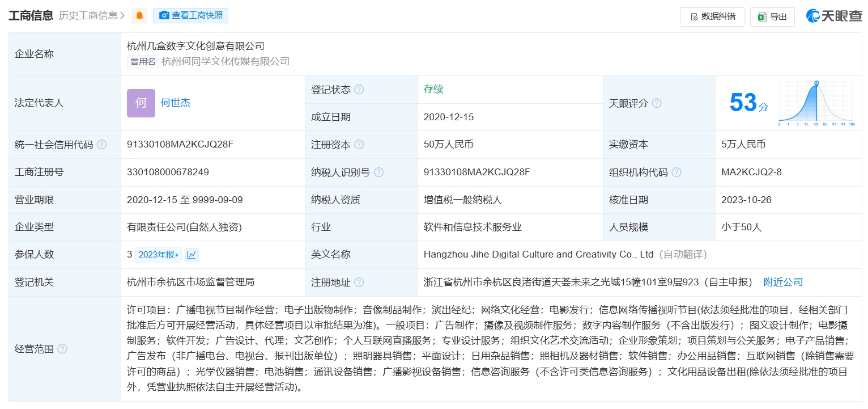Select paid-in capital 5万人民币
Screen dimensions: 868x409
pos(743,145)
